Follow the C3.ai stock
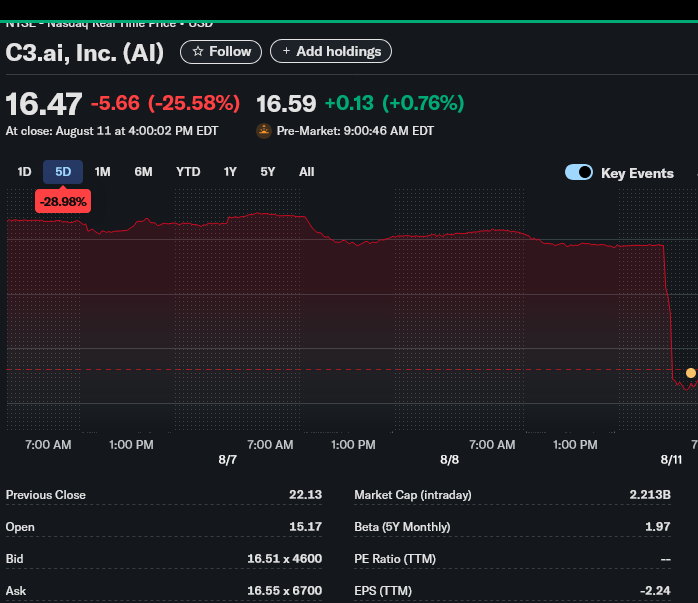 coord(221,52)
